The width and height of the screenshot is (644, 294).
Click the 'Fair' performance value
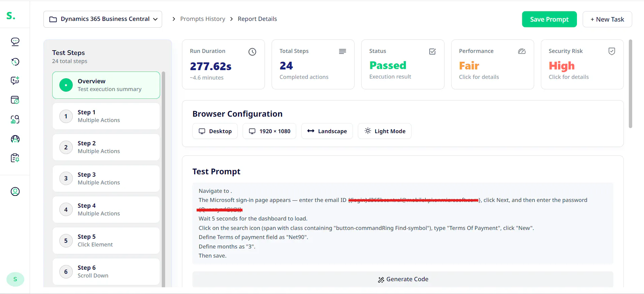tap(469, 65)
